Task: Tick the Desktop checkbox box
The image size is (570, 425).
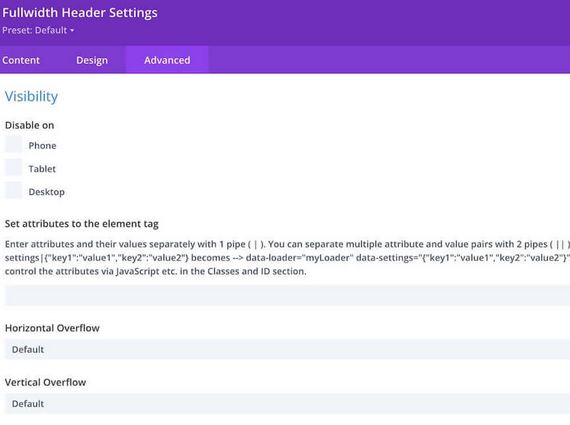Action: coord(13,191)
